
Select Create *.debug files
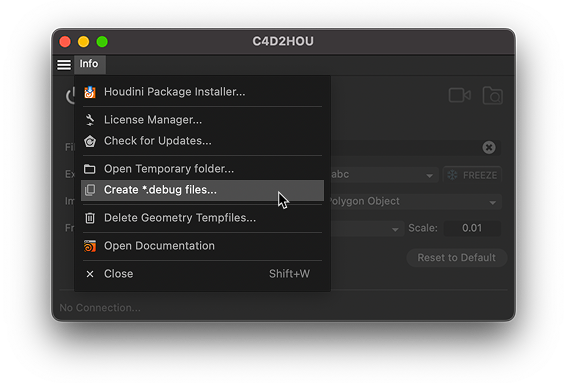pyautogui.click(x=202, y=190)
